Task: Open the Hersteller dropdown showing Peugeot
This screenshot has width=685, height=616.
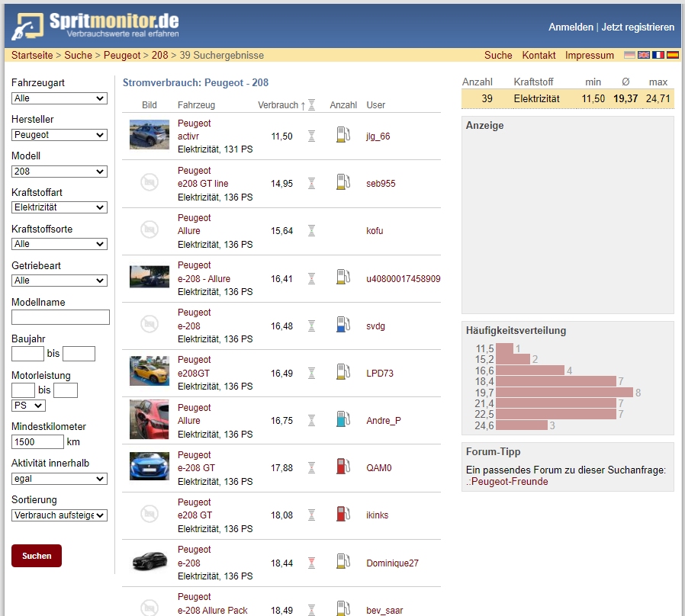Action: (x=59, y=135)
